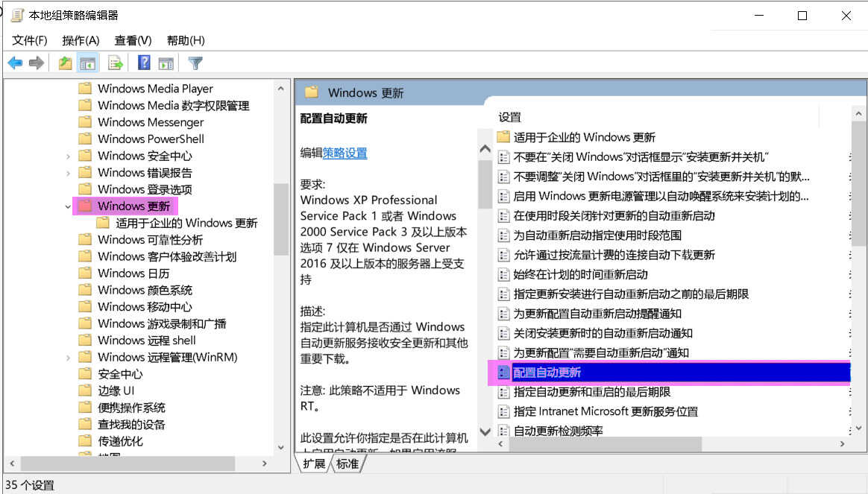Click the 安全中心 folder icon in tree
Viewport: 868px width, 494px height.
85,374
